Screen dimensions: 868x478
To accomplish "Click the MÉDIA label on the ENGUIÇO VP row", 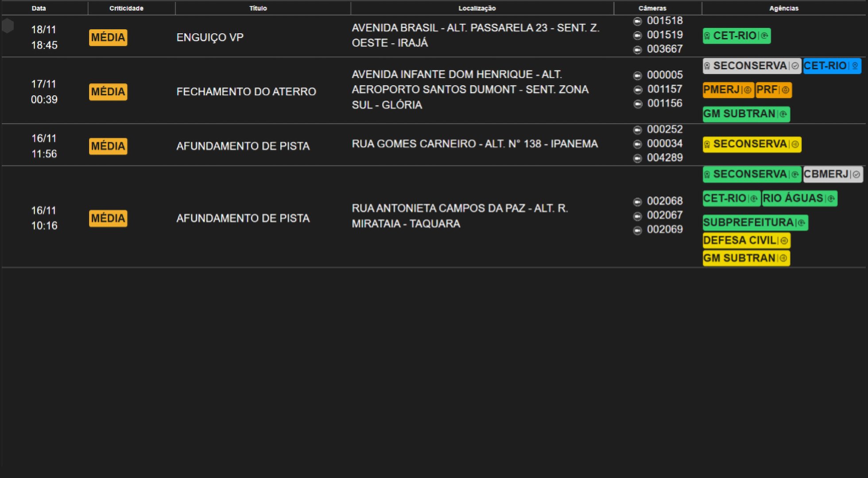I will pos(108,38).
